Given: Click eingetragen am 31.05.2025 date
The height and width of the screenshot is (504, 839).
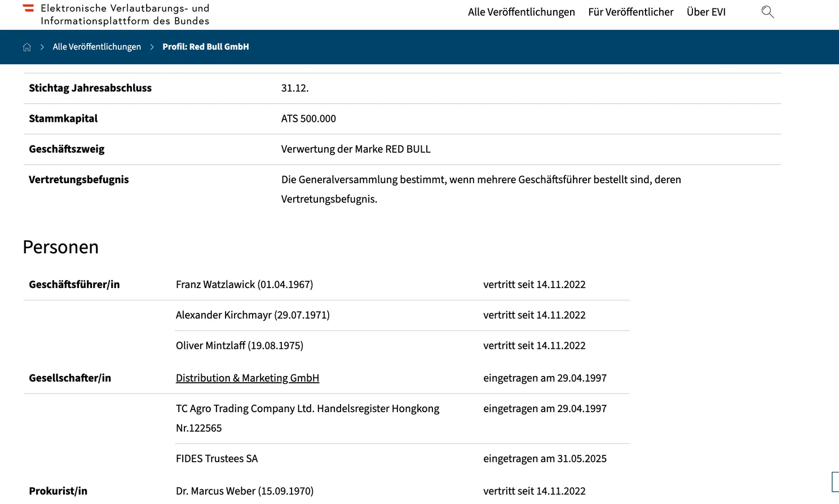Looking at the screenshot, I should [545, 459].
